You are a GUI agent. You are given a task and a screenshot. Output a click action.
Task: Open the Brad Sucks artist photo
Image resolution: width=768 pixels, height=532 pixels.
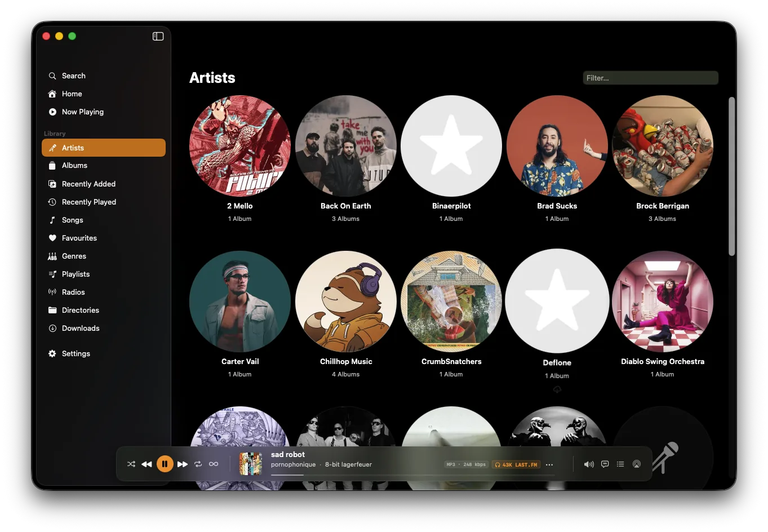(x=557, y=146)
